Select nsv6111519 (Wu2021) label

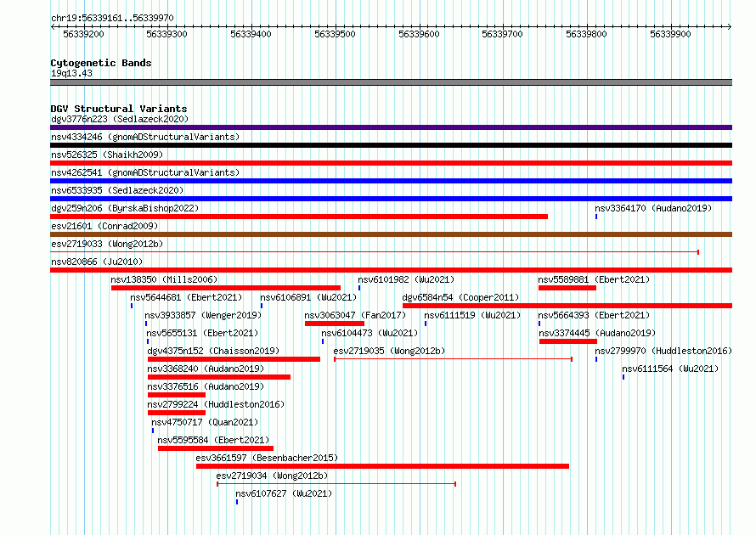coord(472,315)
